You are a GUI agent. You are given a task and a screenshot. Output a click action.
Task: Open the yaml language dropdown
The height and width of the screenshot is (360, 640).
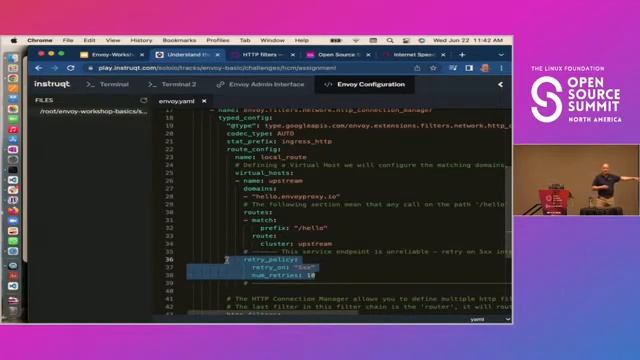(x=490, y=319)
